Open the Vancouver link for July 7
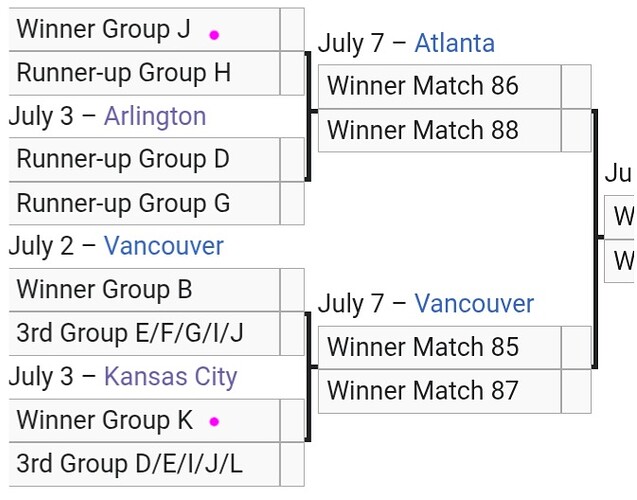The width and height of the screenshot is (637, 500). (x=474, y=303)
